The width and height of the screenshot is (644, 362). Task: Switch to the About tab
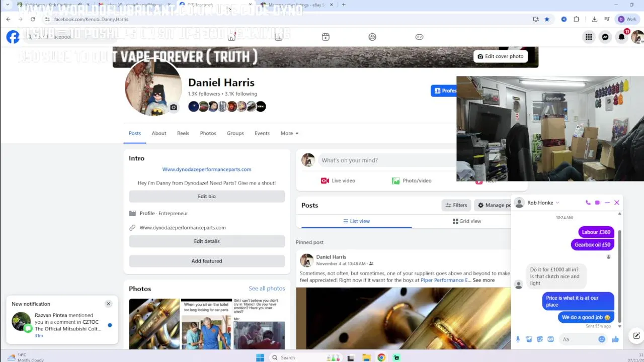tap(159, 133)
